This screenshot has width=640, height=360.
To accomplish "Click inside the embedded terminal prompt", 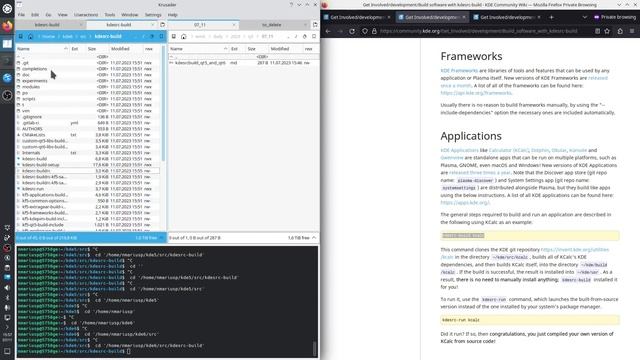I will pos(129,351).
